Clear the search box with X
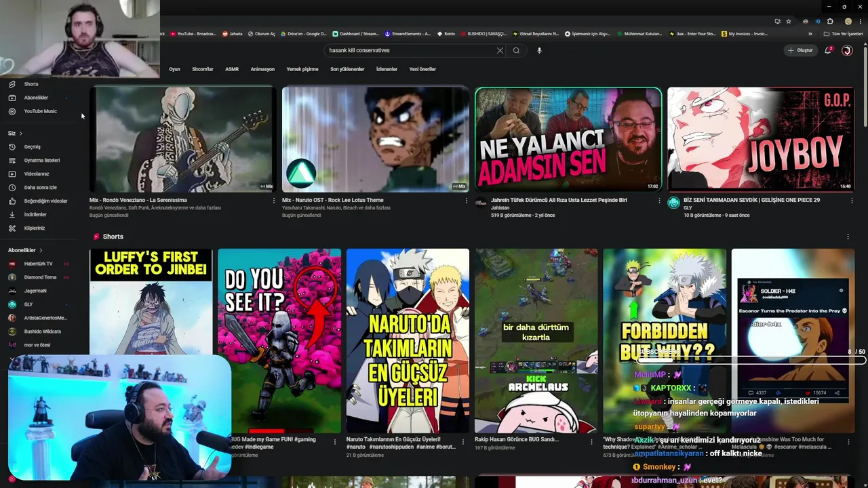Screen dimensions: 868x488 coord(500,50)
